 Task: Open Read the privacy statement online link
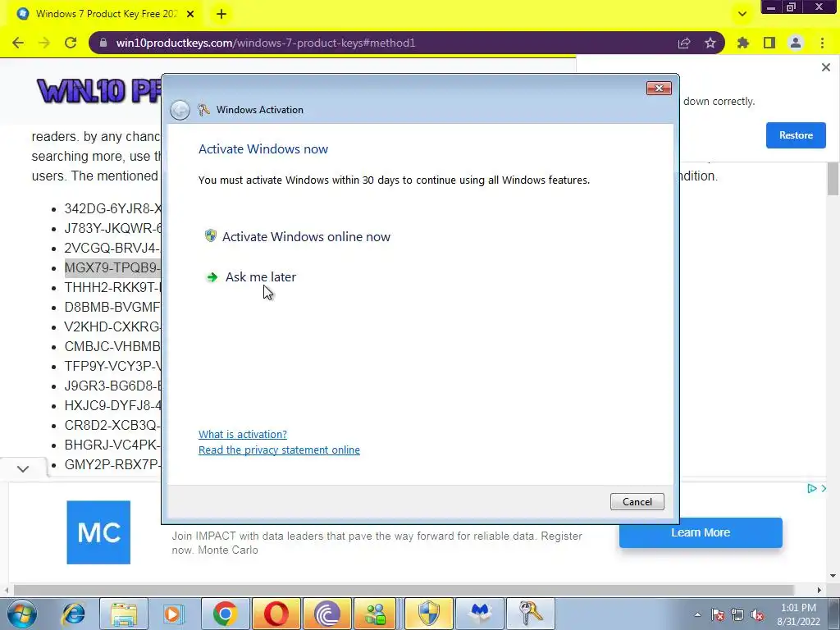(279, 450)
